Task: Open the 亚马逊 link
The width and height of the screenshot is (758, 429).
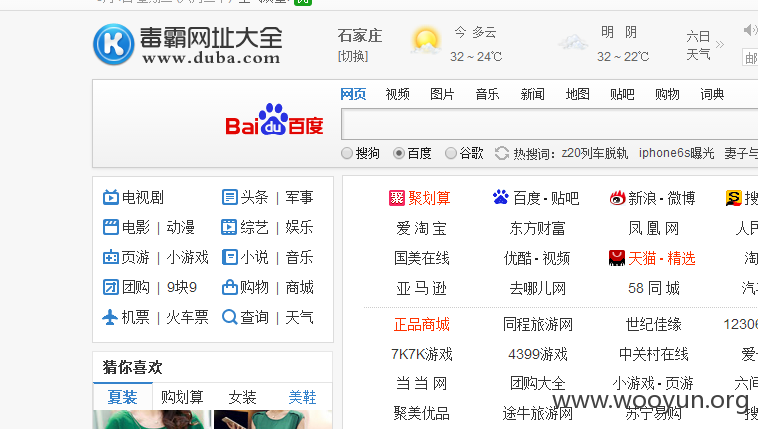Action: (x=422, y=288)
